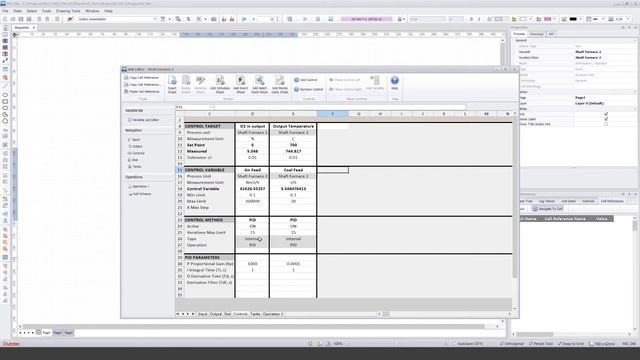Click Add Event Sheet icon

pos(240,84)
